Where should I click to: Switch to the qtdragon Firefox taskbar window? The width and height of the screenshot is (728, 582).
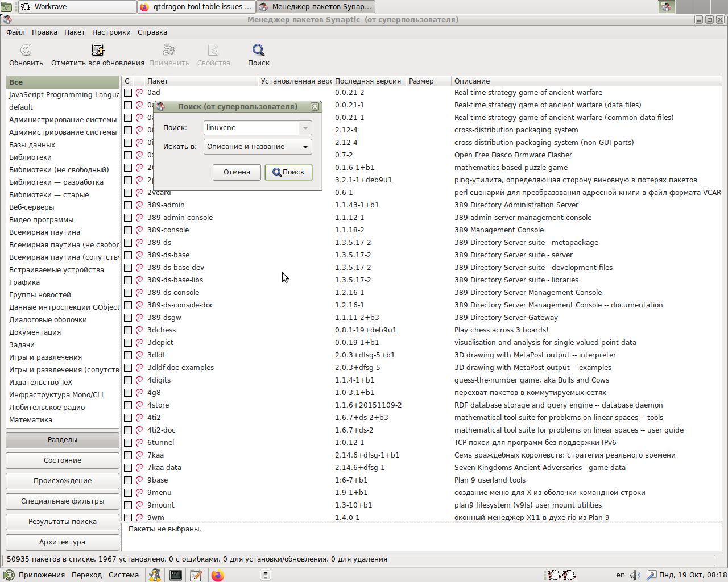click(x=196, y=7)
